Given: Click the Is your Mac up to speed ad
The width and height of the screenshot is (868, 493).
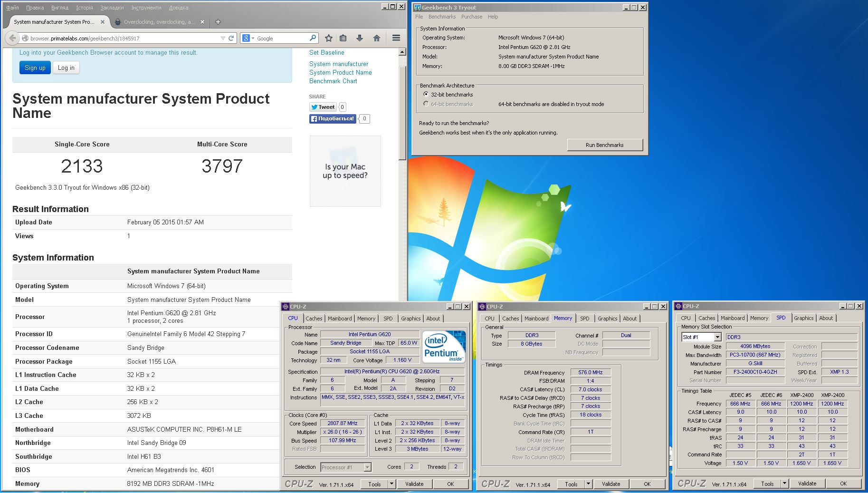Looking at the screenshot, I should [345, 171].
